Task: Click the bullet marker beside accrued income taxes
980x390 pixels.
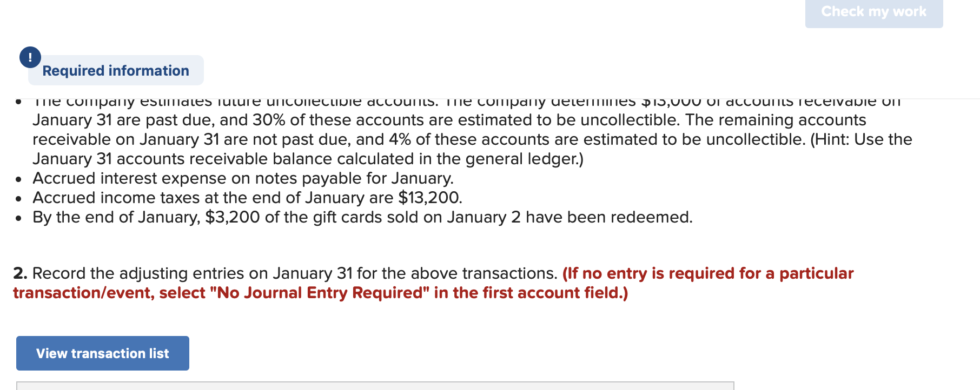Action: click(x=19, y=198)
